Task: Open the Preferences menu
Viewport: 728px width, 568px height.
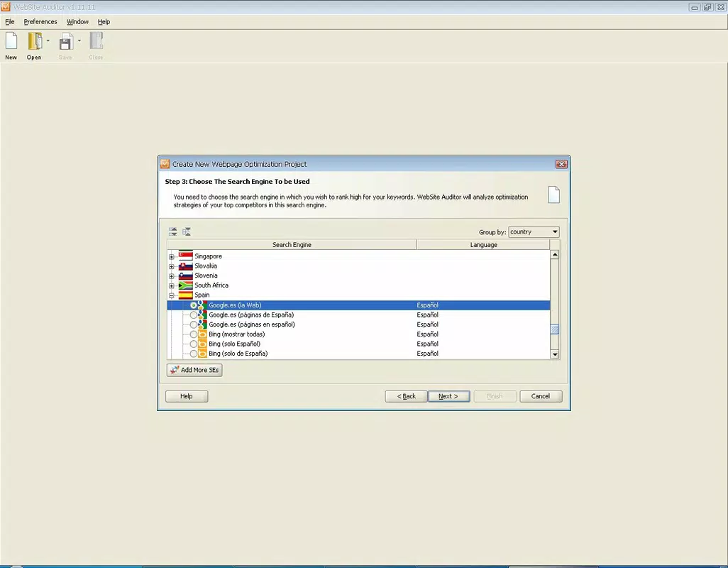Action: 40,22
